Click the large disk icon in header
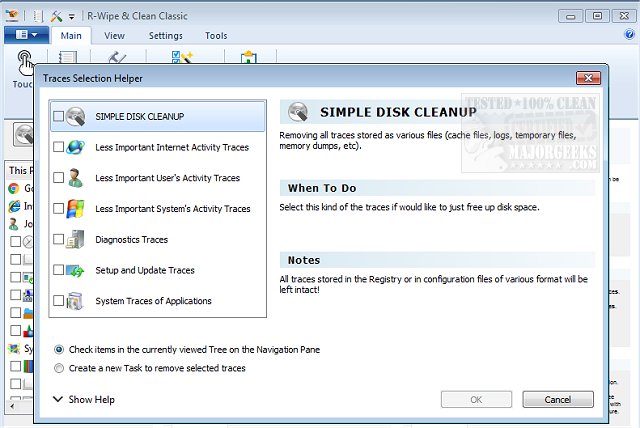640x428 pixels. 298,112
